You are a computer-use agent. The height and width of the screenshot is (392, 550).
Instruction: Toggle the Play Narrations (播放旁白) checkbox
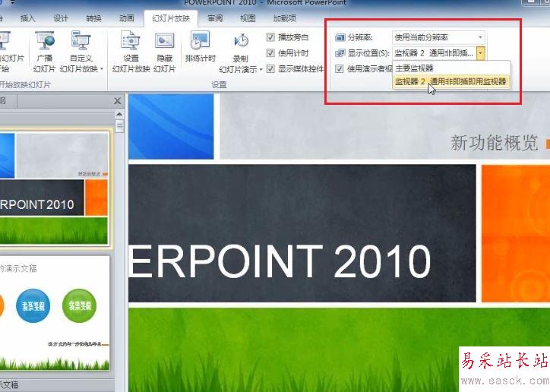(270, 36)
